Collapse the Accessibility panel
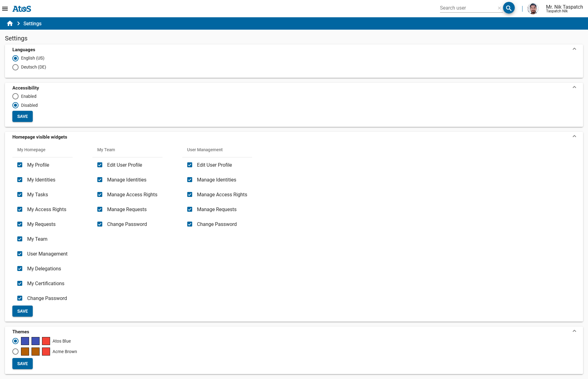588x379 pixels. 574,87
